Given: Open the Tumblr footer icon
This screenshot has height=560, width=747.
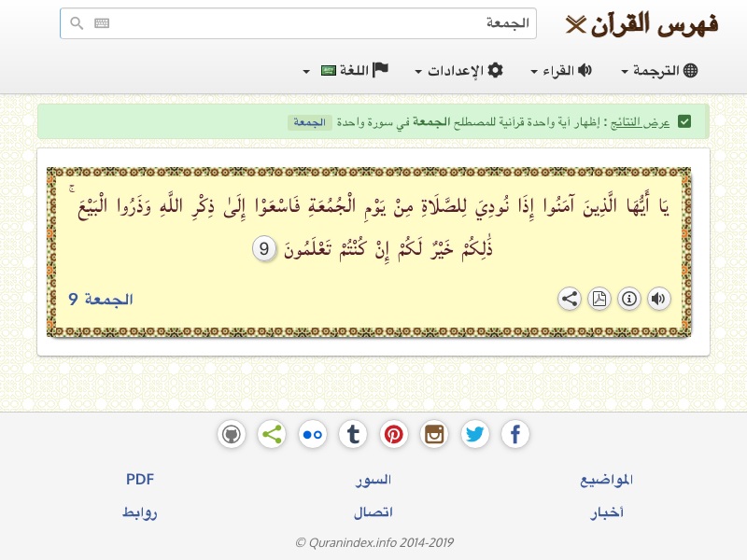Looking at the screenshot, I should [353, 434].
